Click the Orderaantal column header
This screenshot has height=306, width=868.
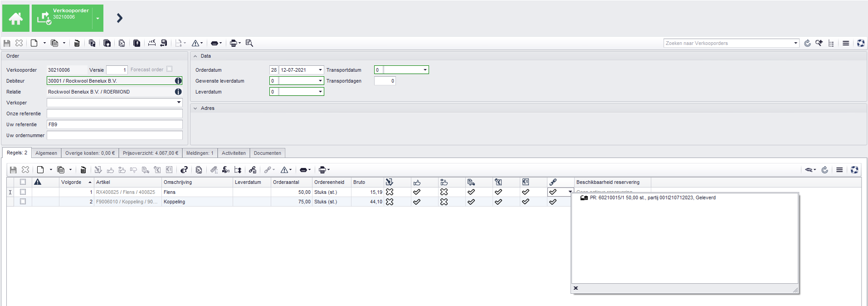(x=291, y=182)
